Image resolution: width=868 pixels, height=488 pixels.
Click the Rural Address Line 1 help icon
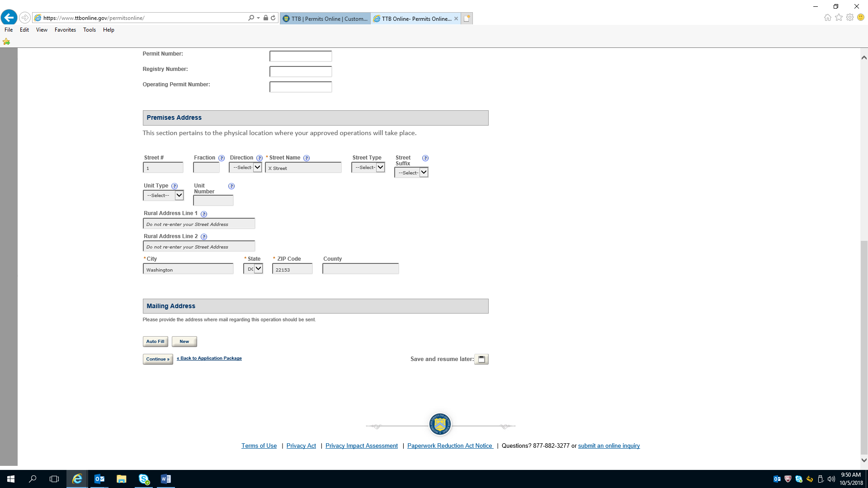click(x=204, y=214)
